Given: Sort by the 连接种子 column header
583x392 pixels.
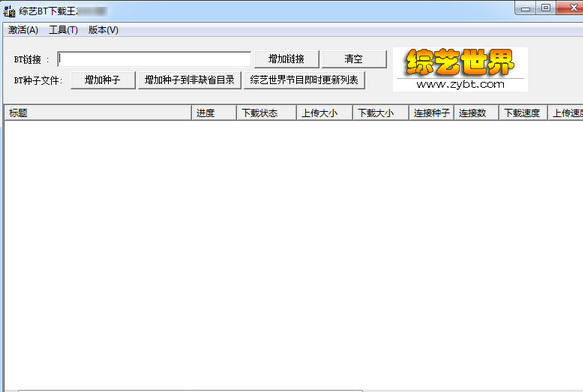Looking at the screenshot, I should [x=431, y=113].
